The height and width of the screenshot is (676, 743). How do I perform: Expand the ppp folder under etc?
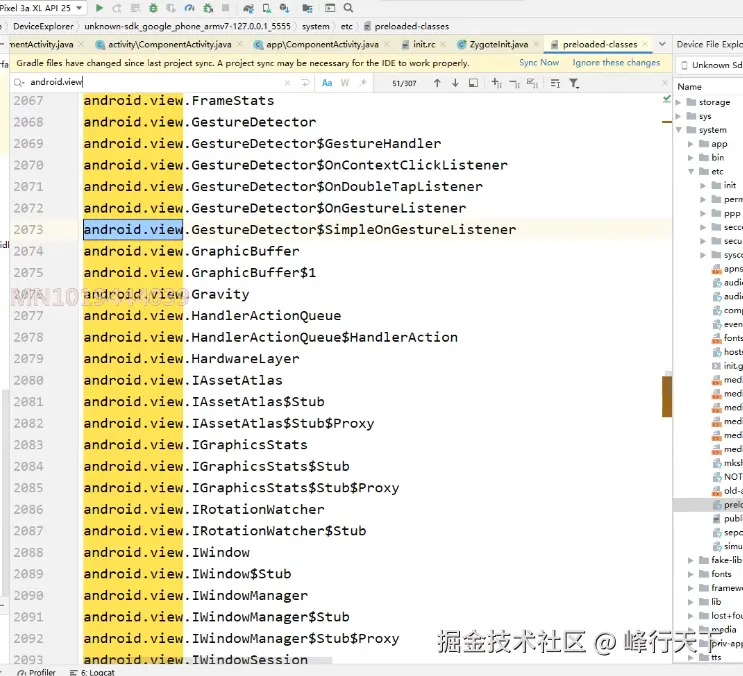click(703, 213)
